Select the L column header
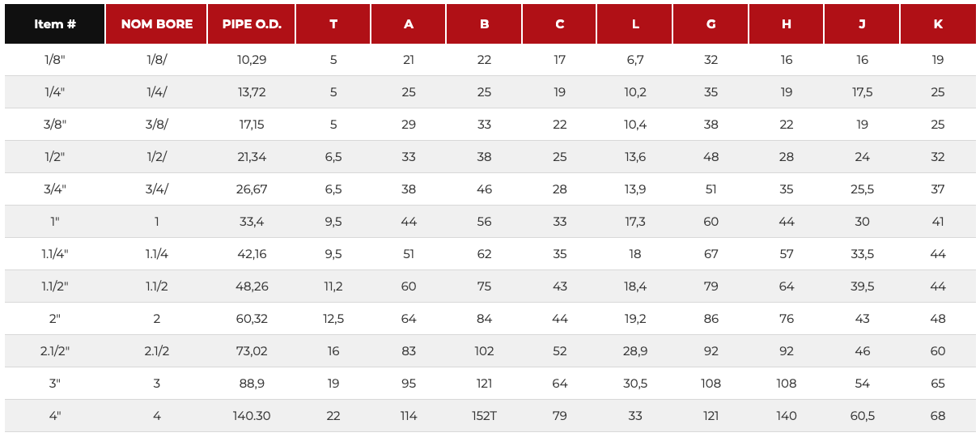Image resolution: width=980 pixels, height=437 pixels. 635,24
